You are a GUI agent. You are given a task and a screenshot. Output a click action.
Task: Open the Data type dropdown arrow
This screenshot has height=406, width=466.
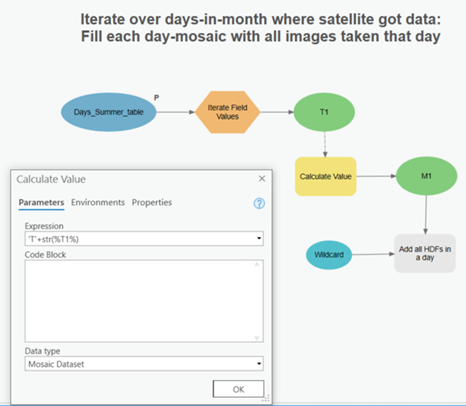[x=259, y=364]
